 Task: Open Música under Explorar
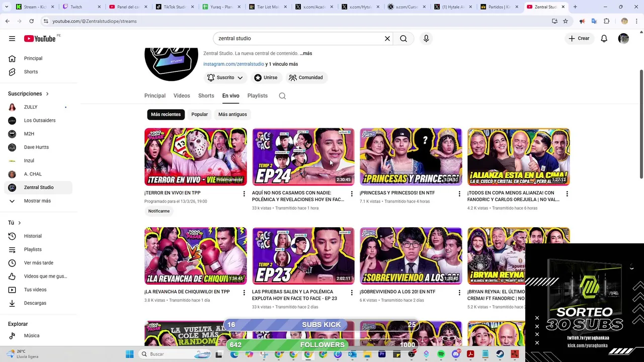(x=38, y=335)
